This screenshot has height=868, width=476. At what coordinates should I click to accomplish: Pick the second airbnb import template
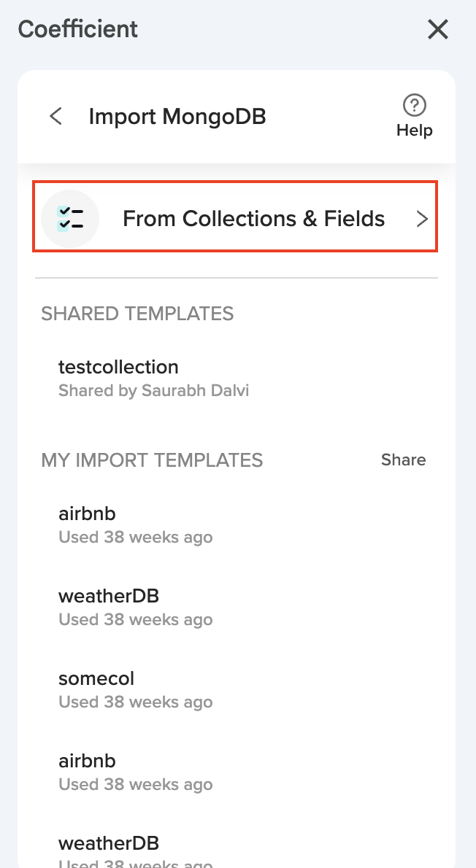[x=87, y=761]
